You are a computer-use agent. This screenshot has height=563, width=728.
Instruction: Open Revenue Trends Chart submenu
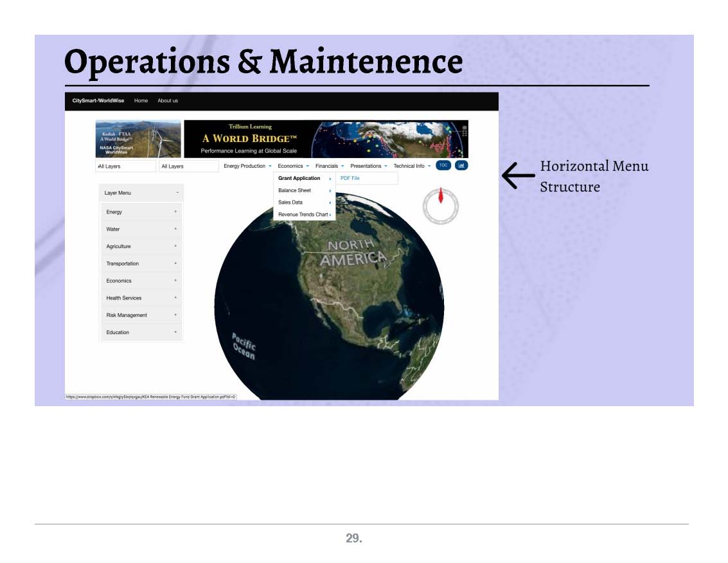[x=303, y=215]
